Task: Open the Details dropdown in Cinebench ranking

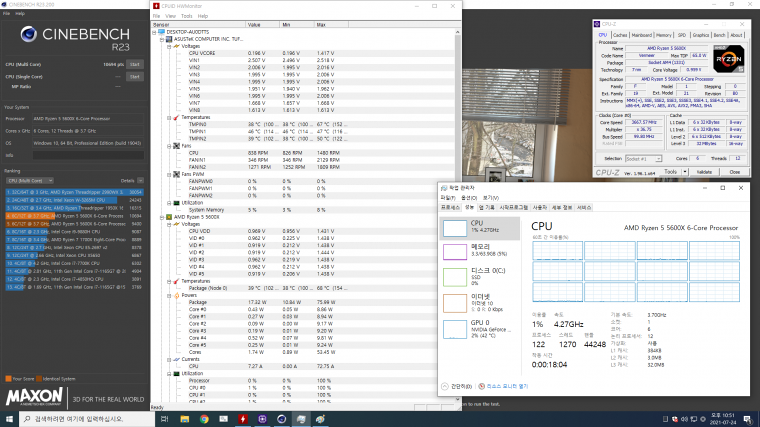Action: coord(140,181)
